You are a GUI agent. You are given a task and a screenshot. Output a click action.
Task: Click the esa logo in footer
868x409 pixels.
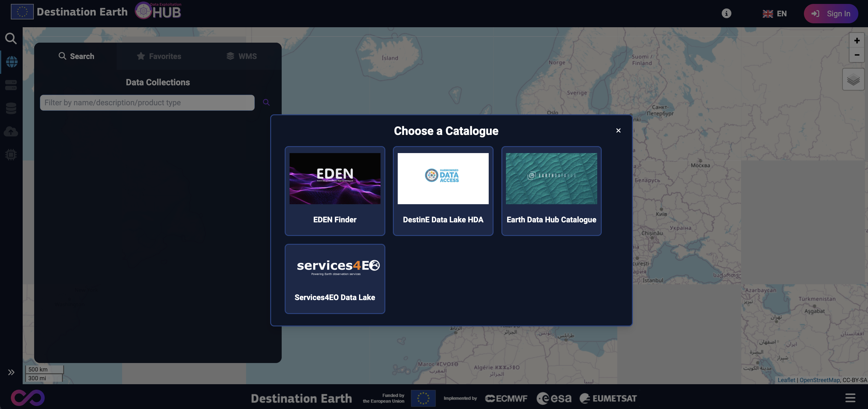554,398
